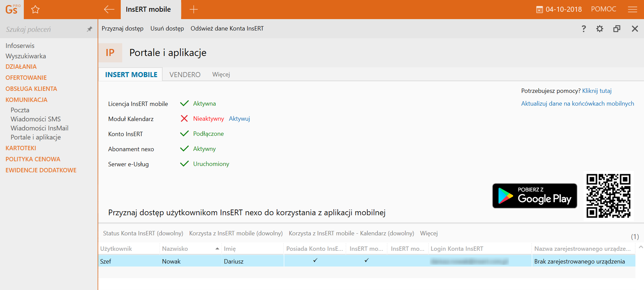Open settings gear icon

click(x=600, y=29)
